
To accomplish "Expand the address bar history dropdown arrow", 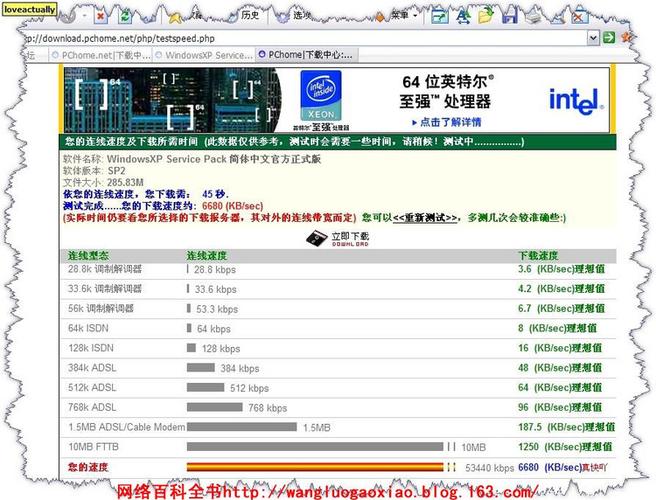I will click(593, 38).
